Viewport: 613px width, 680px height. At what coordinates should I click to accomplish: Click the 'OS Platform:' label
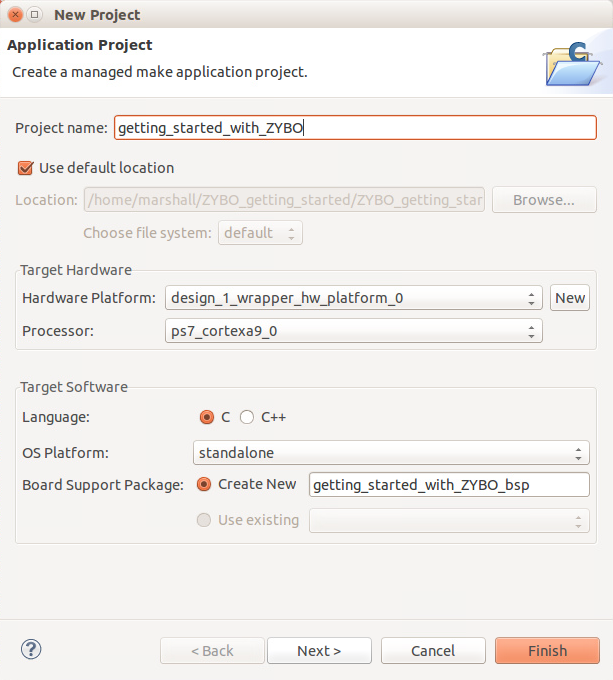65,453
